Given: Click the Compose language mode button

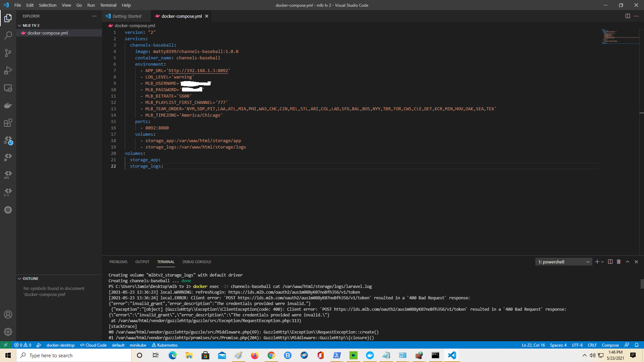Looking at the screenshot, I should pyautogui.click(x=610, y=345).
